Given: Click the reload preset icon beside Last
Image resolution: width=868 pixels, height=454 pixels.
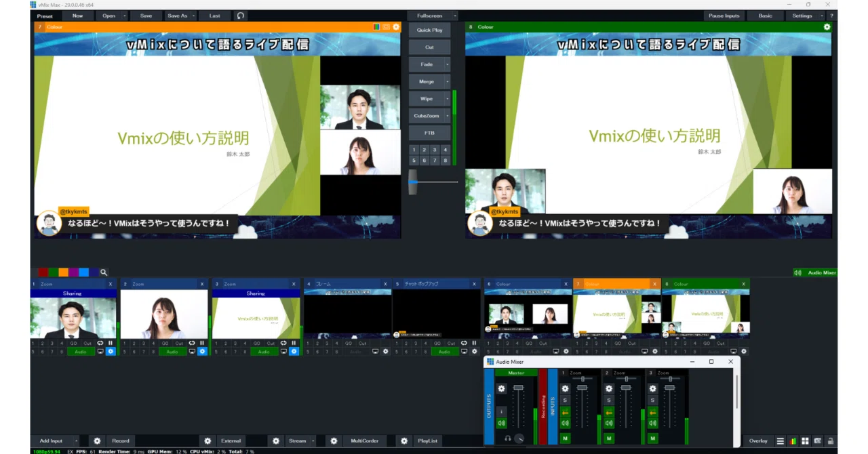Looking at the screenshot, I should pos(241,16).
